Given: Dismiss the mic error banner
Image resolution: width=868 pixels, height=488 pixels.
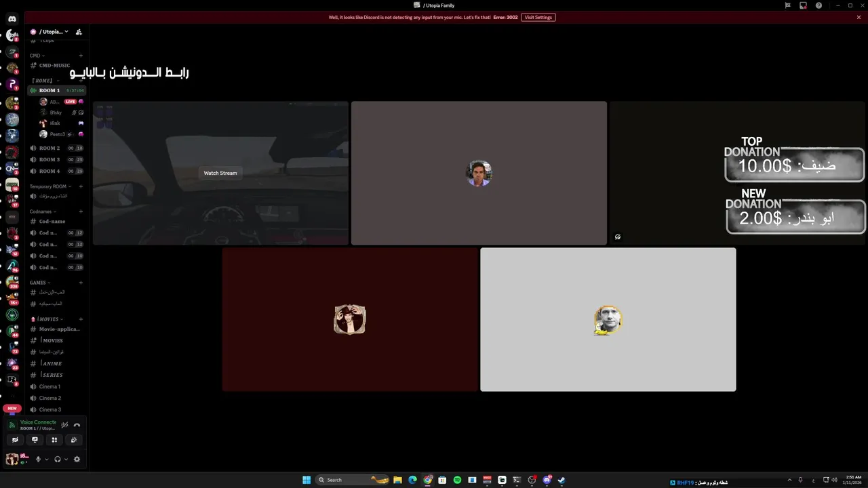Looking at the screenshot, I should (859, 17).
